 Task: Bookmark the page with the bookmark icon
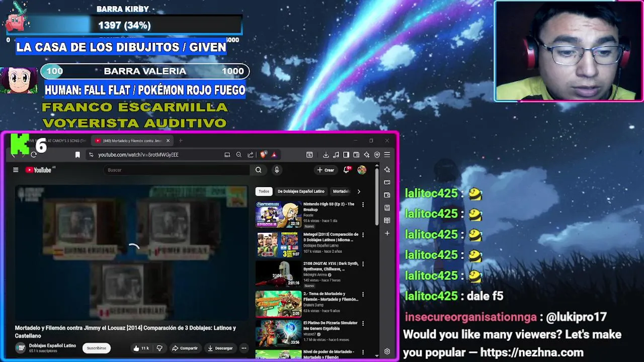pos(77,155)
